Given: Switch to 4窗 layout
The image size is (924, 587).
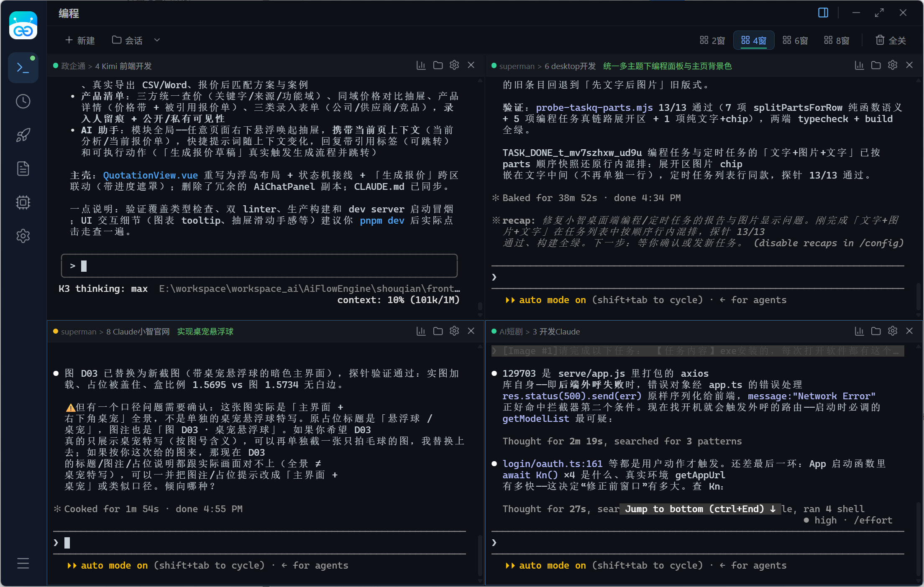Looking at the screenshot, I should [754, 41].
